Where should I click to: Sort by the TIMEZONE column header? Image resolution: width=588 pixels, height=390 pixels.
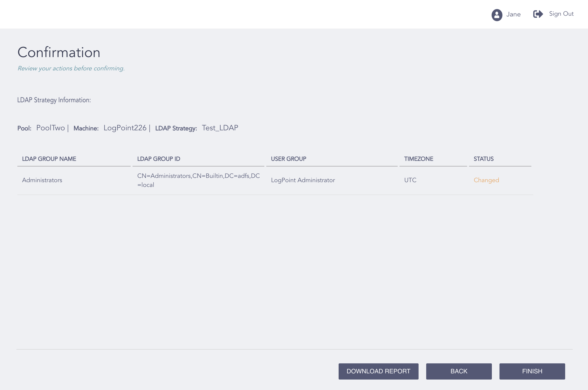[x=419, y=159]
